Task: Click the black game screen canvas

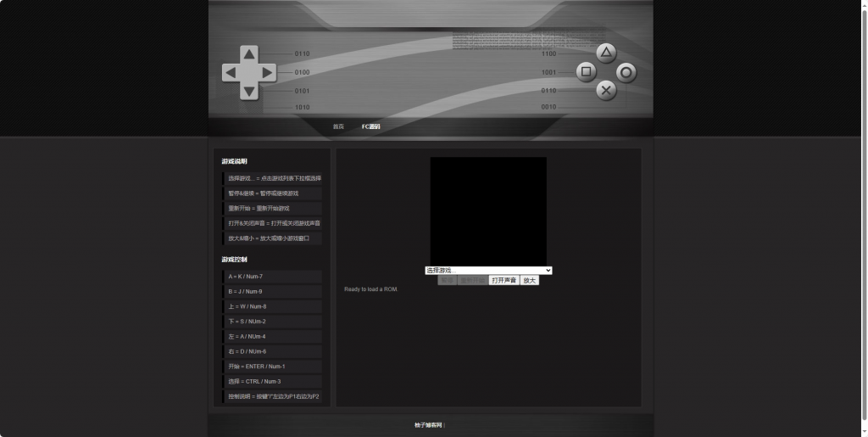Action: 488,210
